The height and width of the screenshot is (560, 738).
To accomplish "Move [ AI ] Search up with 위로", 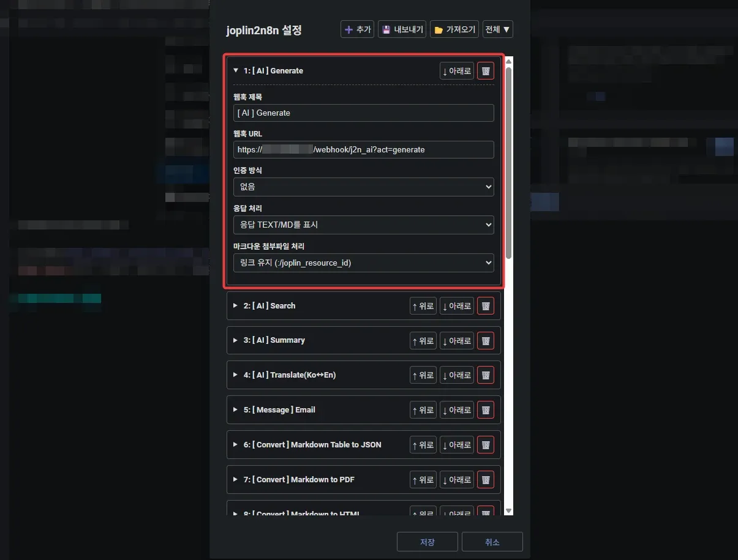I will [423, 306].
